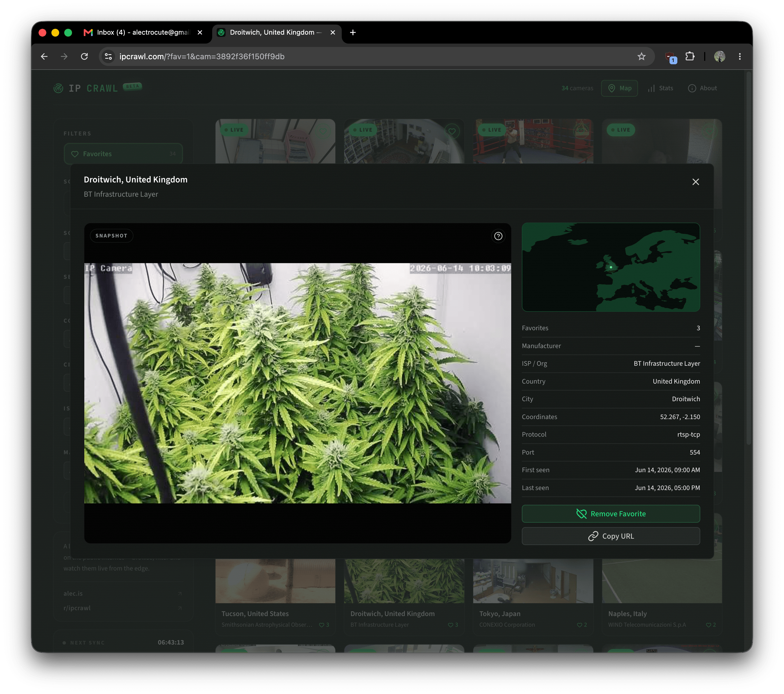Open the Stats page

pyautogui.click(x=661, y=88)
